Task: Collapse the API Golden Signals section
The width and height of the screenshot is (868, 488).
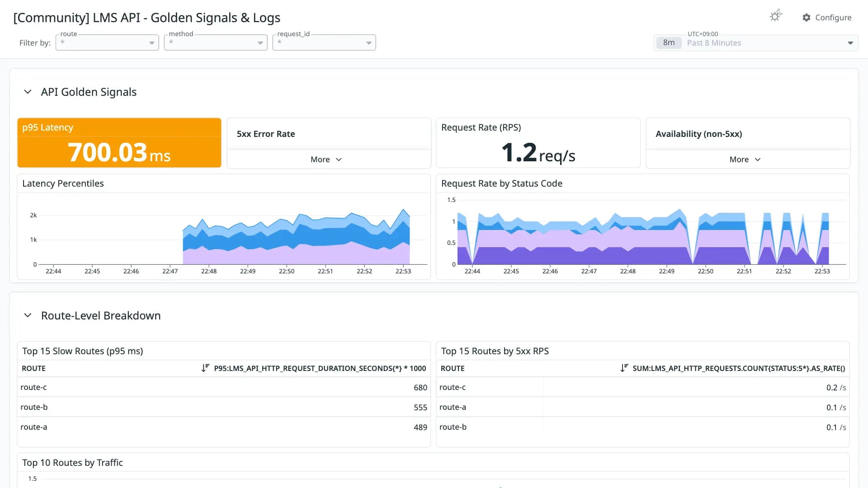Action: coord(28,92)
